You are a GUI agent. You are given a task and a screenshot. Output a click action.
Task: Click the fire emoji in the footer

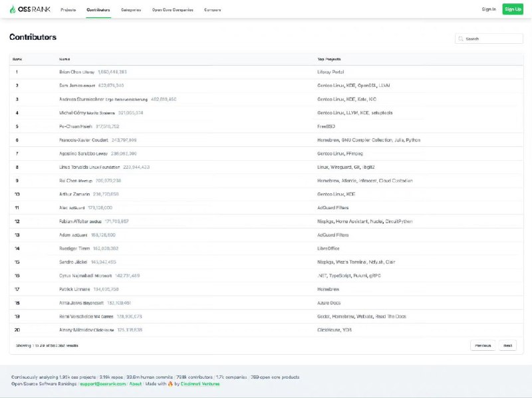170,384
